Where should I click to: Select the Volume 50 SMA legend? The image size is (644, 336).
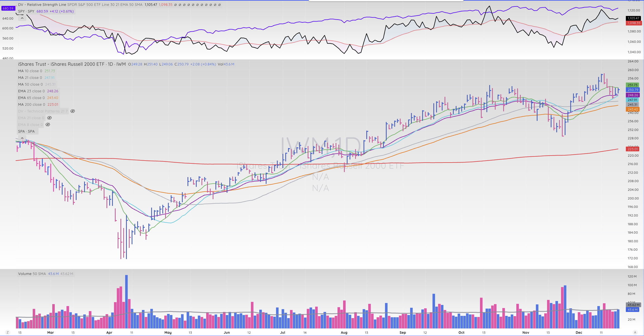pos(32,274)
